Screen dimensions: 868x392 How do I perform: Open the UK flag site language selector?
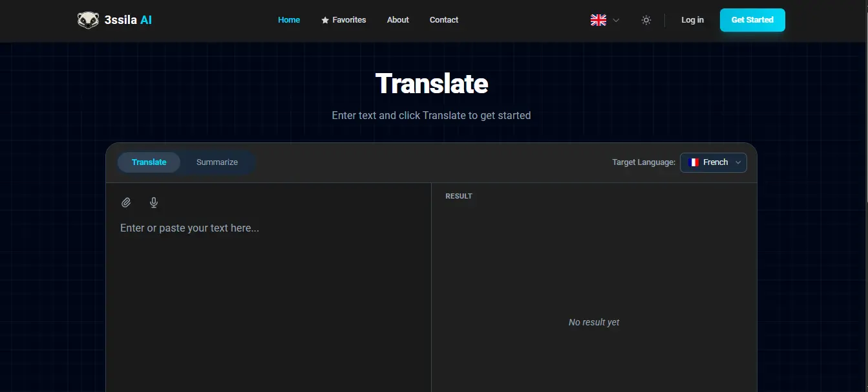point(605,20)
